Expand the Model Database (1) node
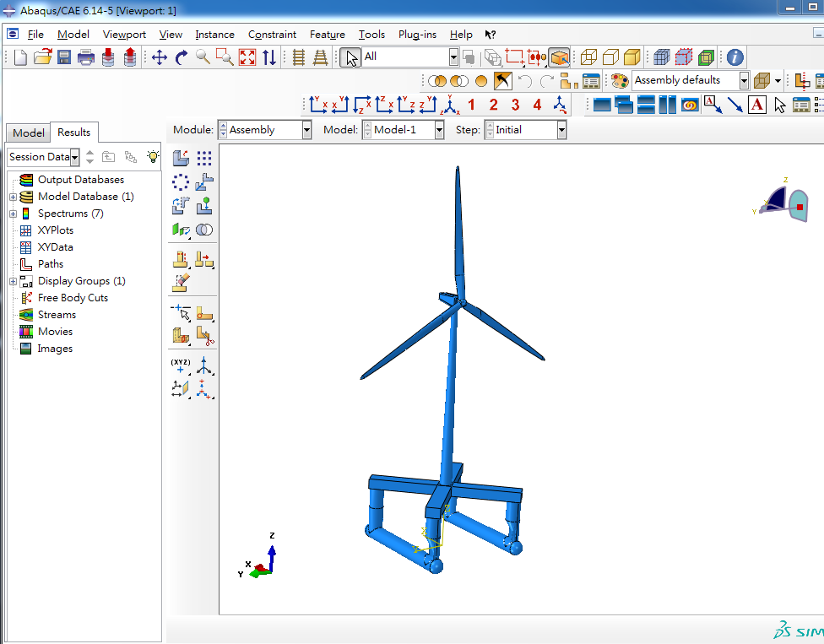Image resolution: width=824 pixels, height=644 pixels. click(14, 197)
